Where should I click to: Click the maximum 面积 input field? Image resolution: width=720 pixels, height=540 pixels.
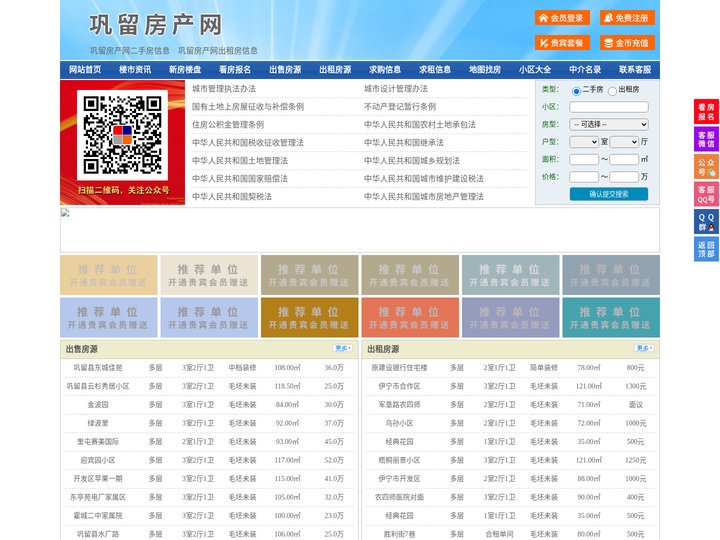pyautogui.click(x=624, y=159)
